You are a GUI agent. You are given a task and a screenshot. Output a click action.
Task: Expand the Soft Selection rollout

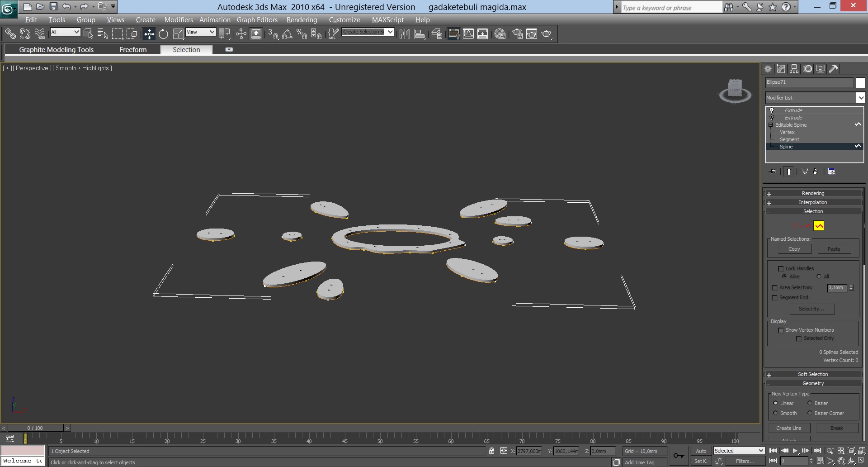coord(813,375)
